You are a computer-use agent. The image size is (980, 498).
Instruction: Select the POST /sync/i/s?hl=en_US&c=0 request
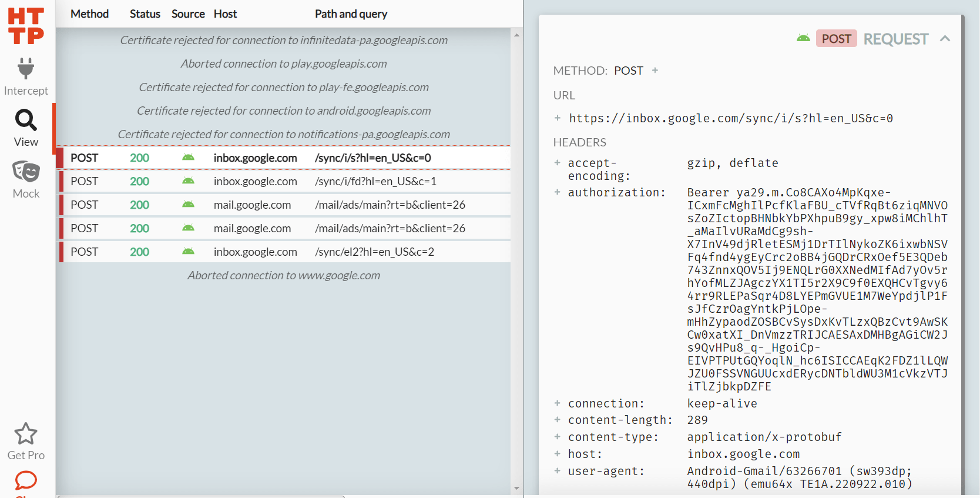(283, 158)
